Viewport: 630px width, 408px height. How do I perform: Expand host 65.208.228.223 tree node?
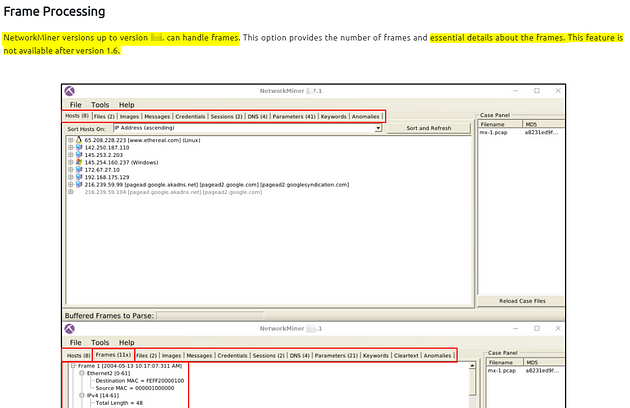pos(71,140)
